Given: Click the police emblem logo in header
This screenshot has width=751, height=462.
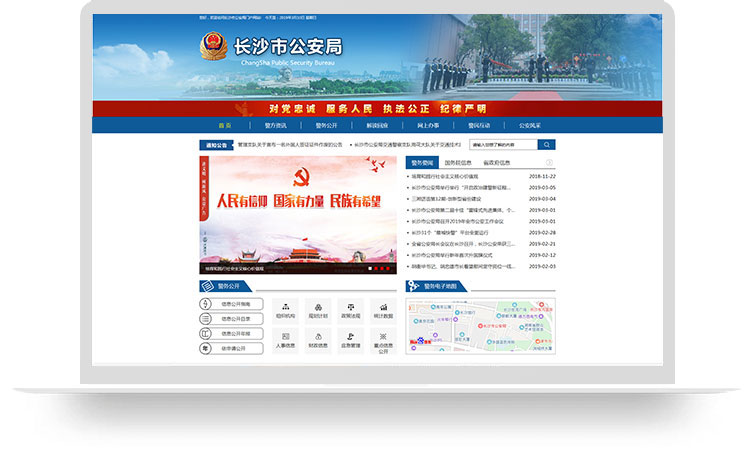Looking at the screenshot, I should point(214,46).
